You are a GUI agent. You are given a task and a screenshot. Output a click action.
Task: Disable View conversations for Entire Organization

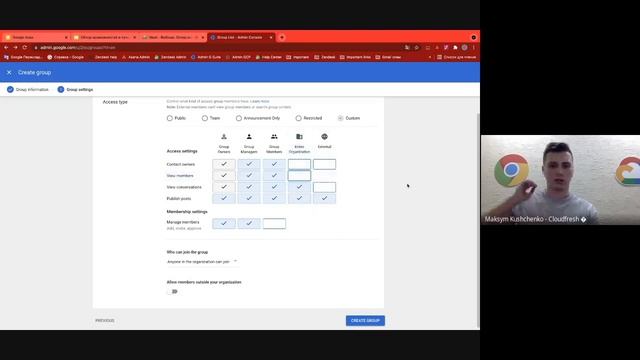pyautogui.click(x=299, y=187)
